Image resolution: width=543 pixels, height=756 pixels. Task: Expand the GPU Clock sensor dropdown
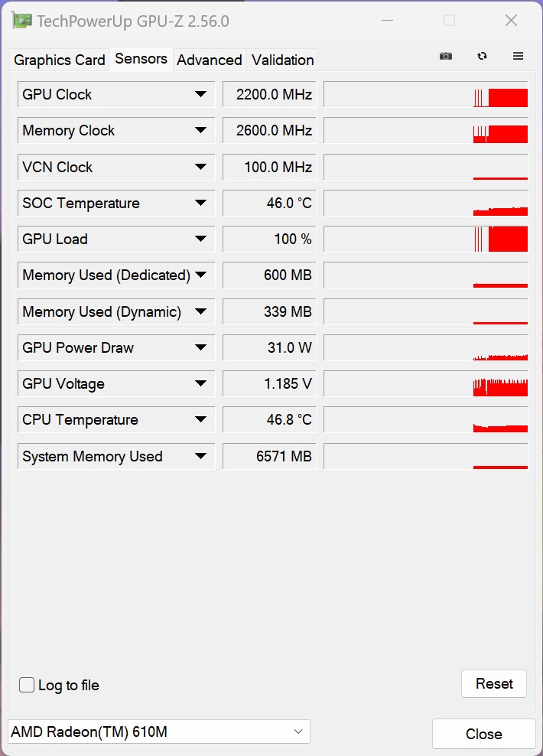[x=200, y=94]
